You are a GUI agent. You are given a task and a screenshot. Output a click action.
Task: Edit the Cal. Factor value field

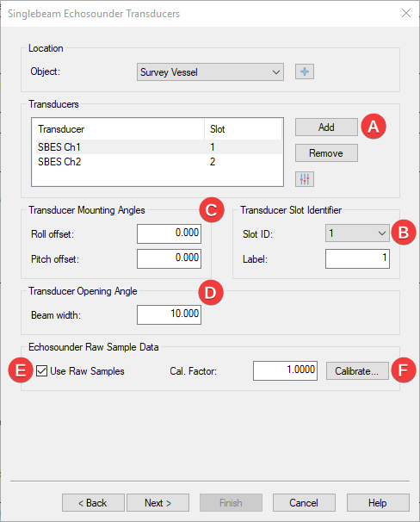coord(285,370)
